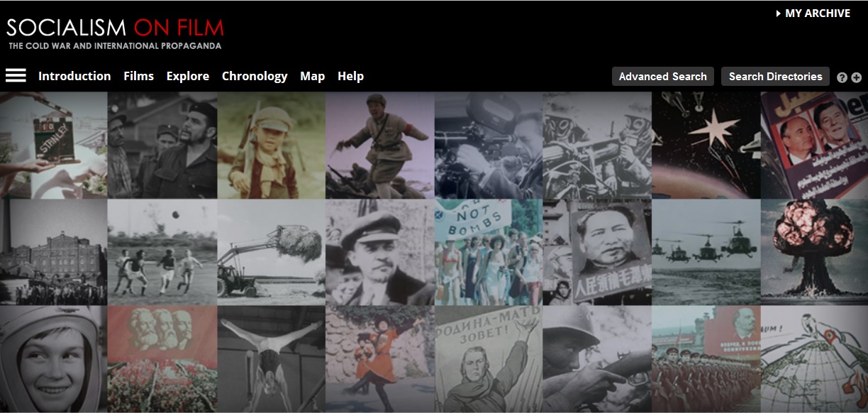This screenshot has height=413, width=868.
Task: Select the clapperboard thumbnail
Action: (53, 145)
